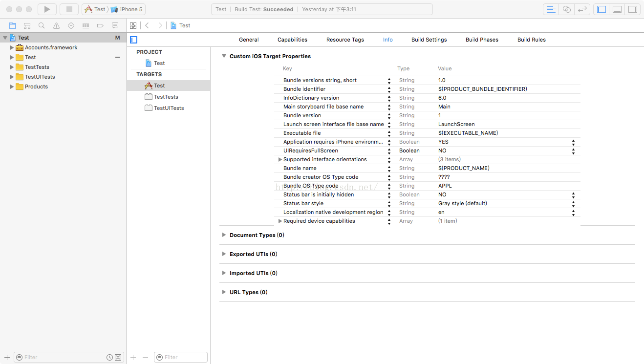644x364 pixels.
Task: Go forward in editor history
Action: tap(160, 25)
